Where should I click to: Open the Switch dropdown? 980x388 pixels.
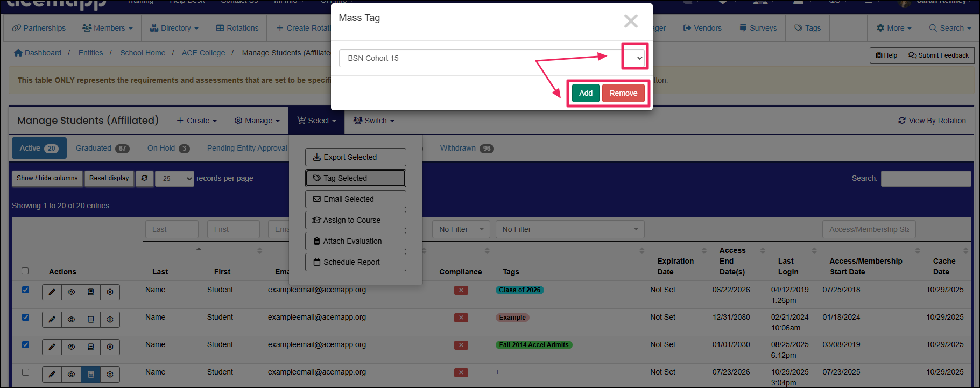click(x=373, y=121)
